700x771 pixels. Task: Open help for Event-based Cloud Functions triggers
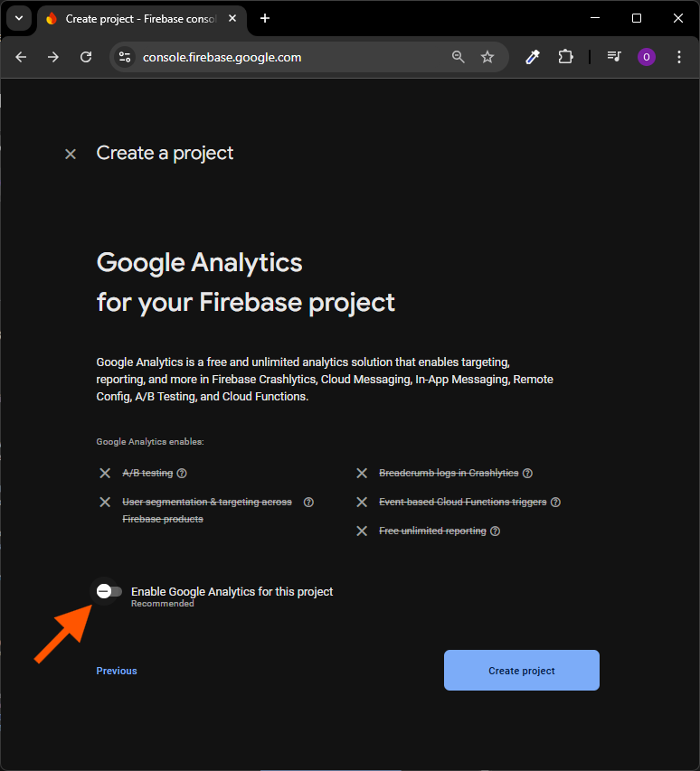click(555, 502)
